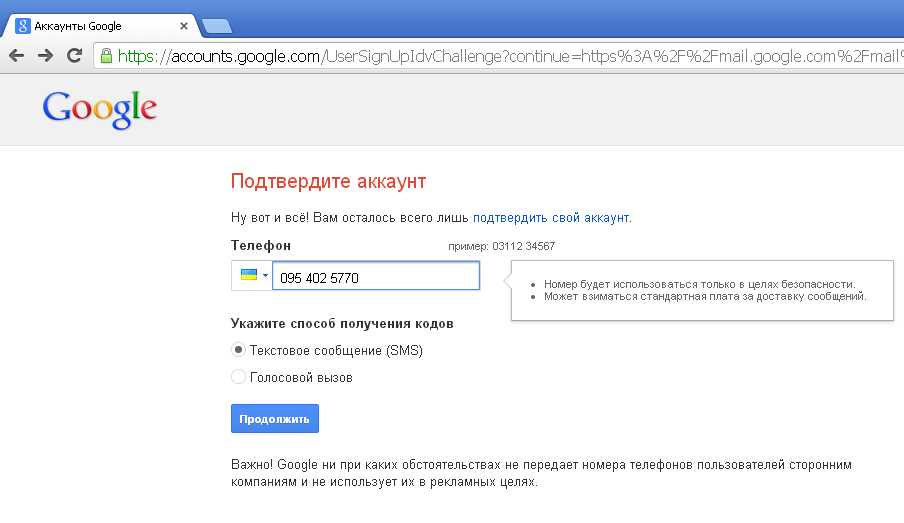The width and height of the screenshot is (904, 523).
Task: Open the подтвердить свой аккаунт link
Action: tap(551, 218)
